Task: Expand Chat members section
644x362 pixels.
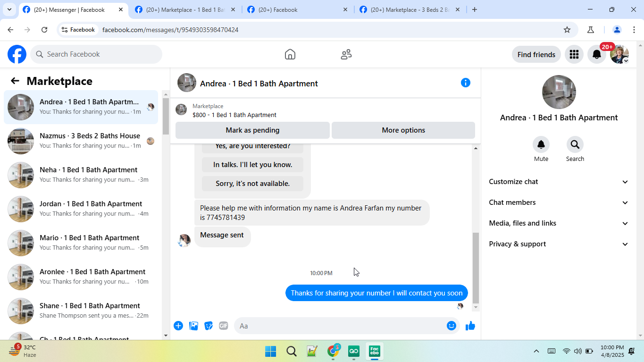Action: (559, 202)
